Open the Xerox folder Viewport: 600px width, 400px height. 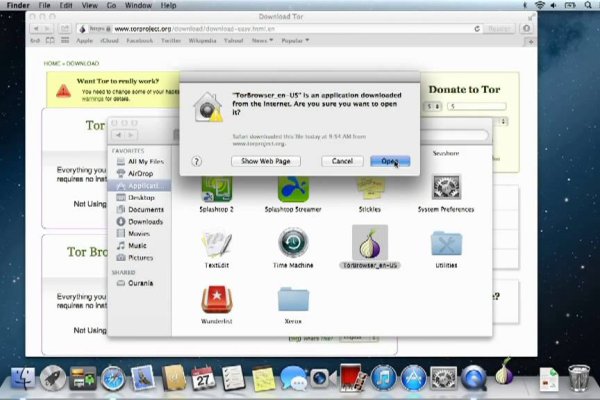coord(293,298)
